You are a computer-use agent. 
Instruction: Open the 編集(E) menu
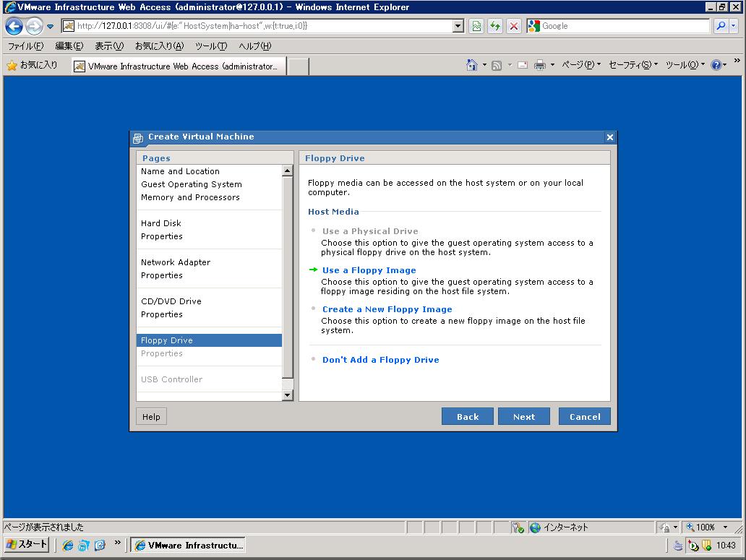click(x=69, y=46)
